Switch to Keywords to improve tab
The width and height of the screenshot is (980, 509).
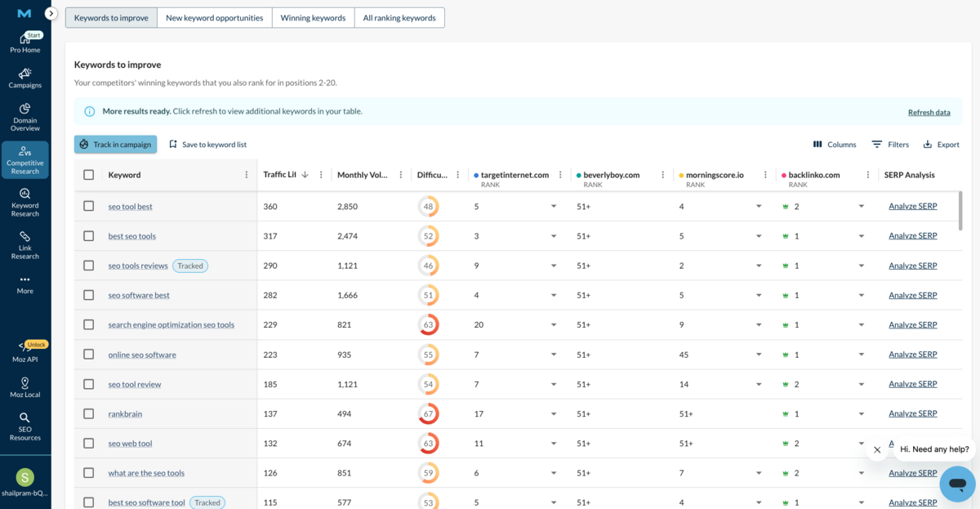111,18
